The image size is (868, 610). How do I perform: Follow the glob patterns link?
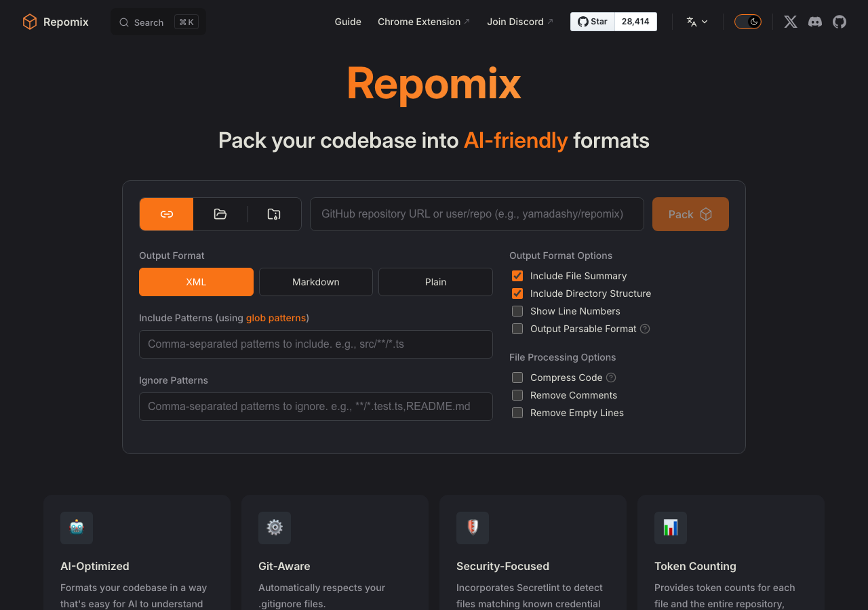tap(276, 318)
